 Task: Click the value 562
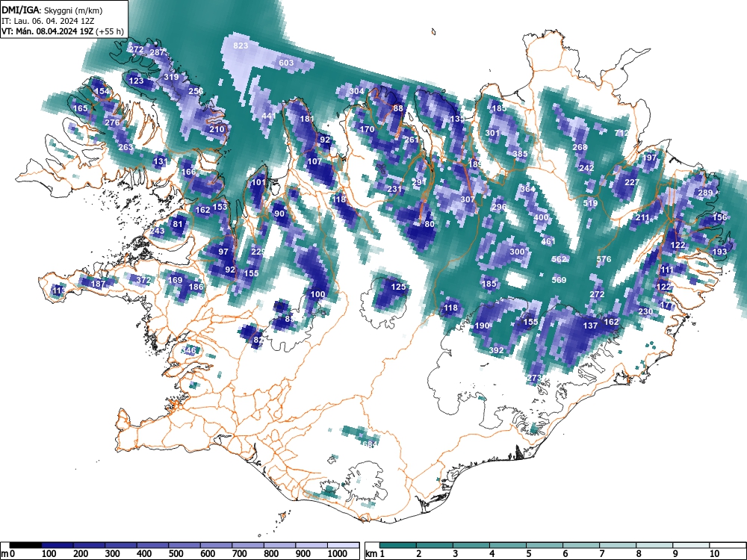pyautogui.click(x=559, y=259)
